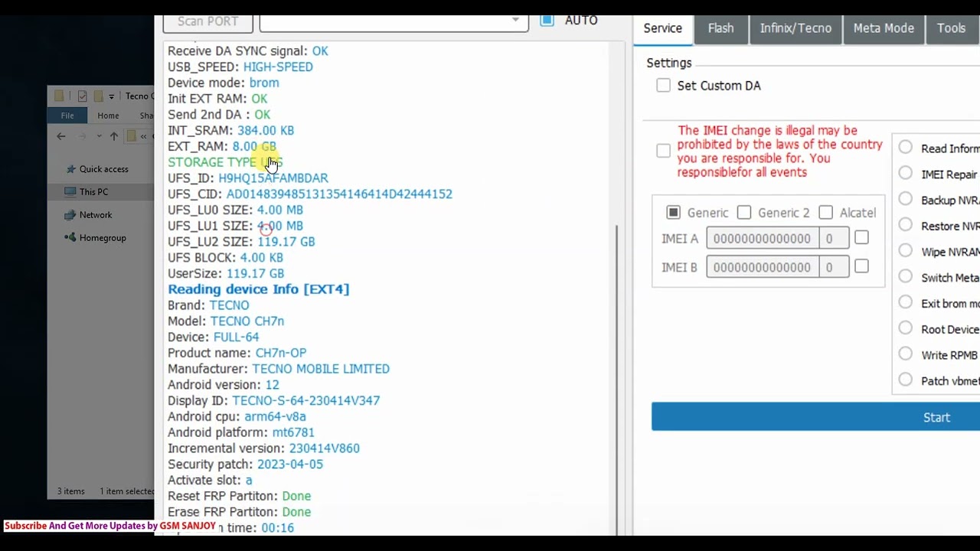Open Quick Access Toolbar customize arrow

coord(111,96)
